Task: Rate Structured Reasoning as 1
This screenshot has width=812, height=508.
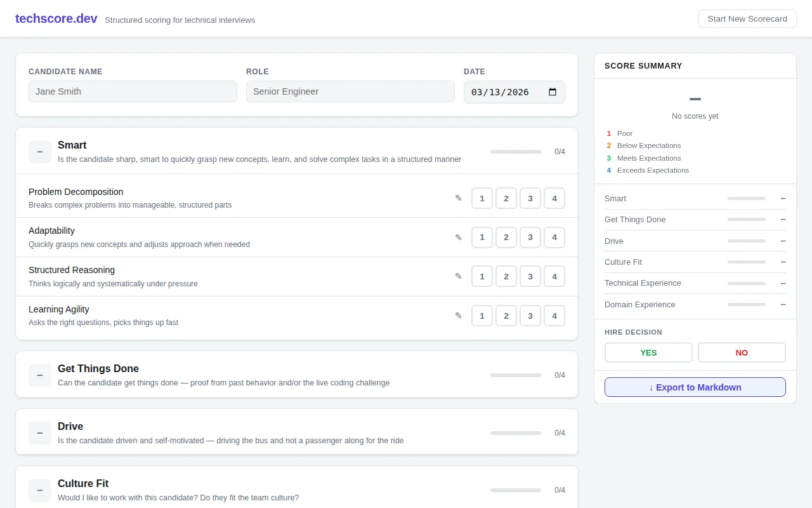Action: [x=482, y=276]
